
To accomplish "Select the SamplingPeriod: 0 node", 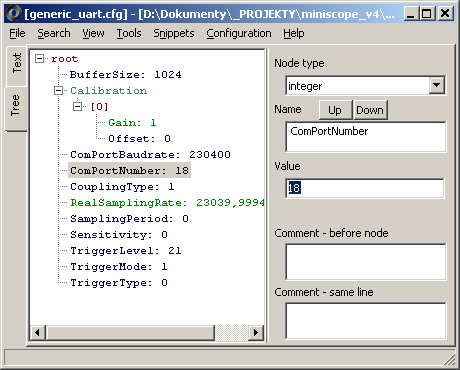I will [129, 219].
